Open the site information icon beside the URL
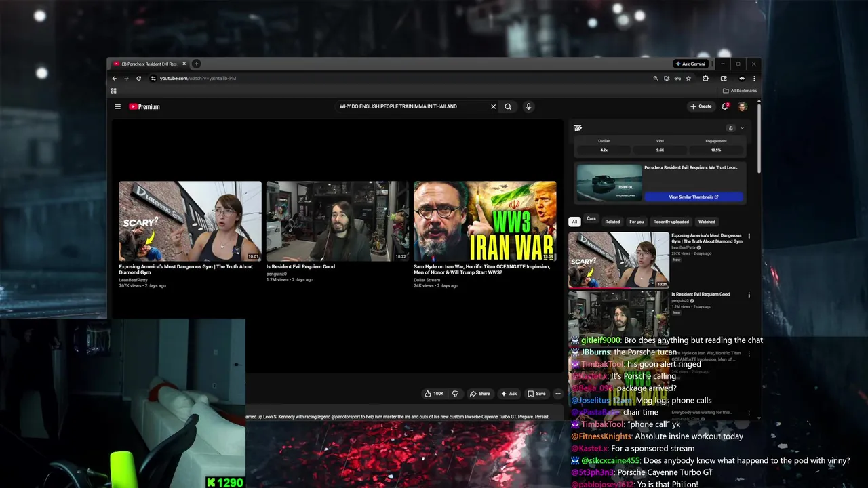The image size is (868, 488). tap(153, 78)
